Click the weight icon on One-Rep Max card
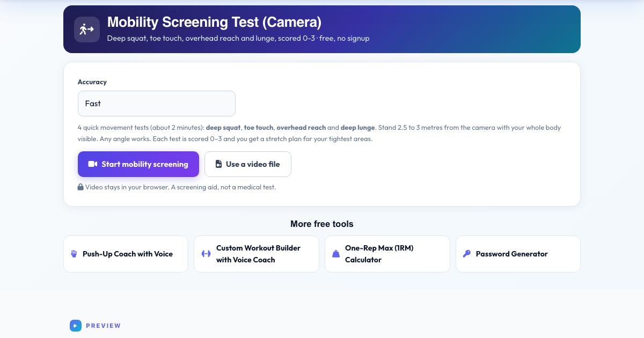The height and width of the screenshot is (338, 644). tap(336, 254)
